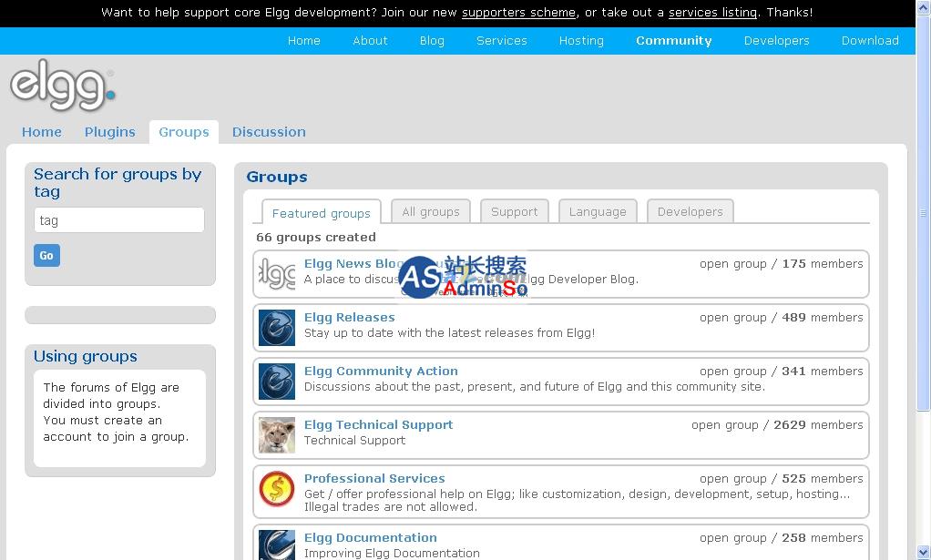Show the Developers groups tab
The height and width of the screenshot is (560, 931).
tap(691, 211)
